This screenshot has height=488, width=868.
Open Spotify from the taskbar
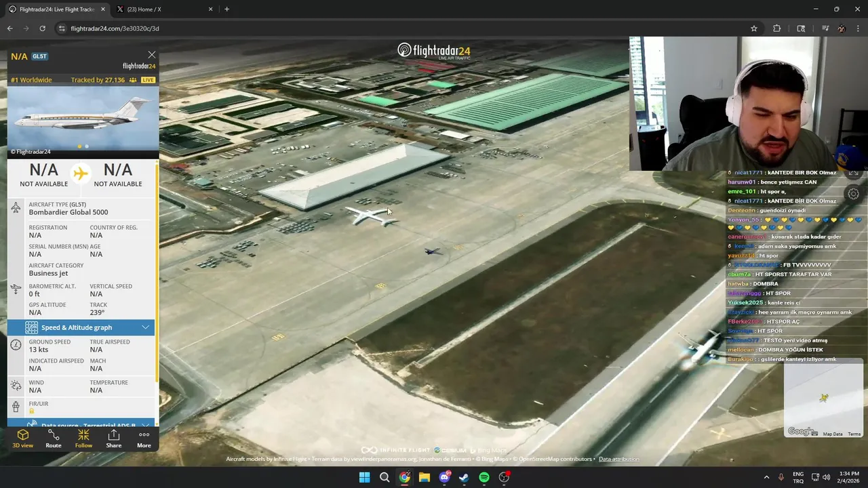[484, 477]
